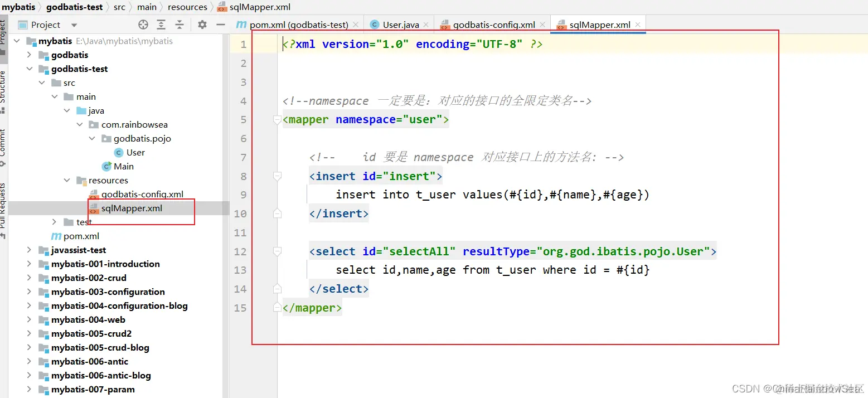
Task: Click the locate current file target icon
Action: (143, 25)
